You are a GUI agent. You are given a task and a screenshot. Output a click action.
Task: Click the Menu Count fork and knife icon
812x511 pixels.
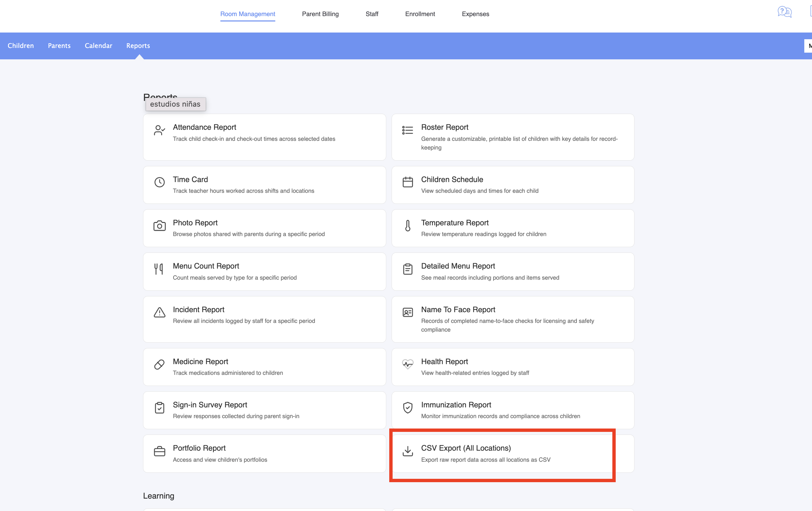click(x=158, y=269)
